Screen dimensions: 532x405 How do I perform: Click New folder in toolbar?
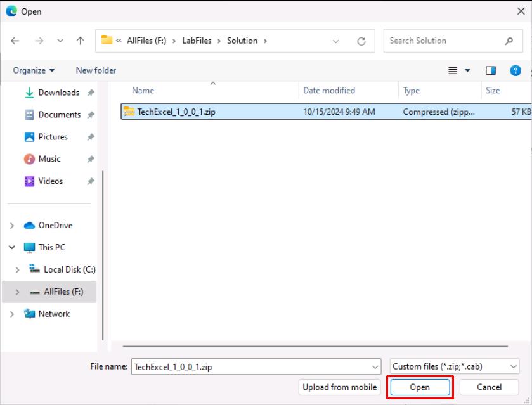[x=96, y=70]
